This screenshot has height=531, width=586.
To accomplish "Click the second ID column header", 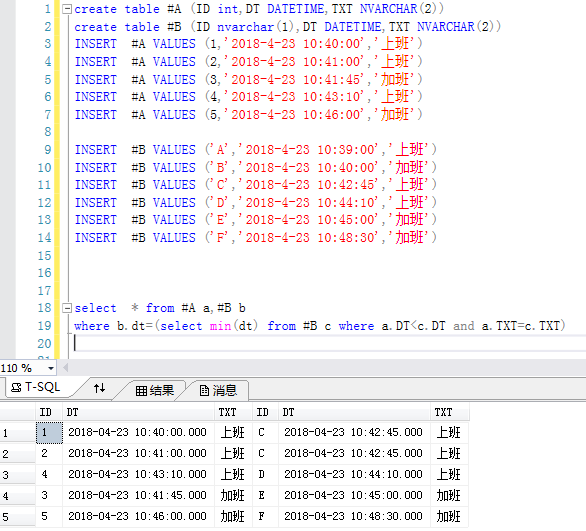I will pos(266,412).
